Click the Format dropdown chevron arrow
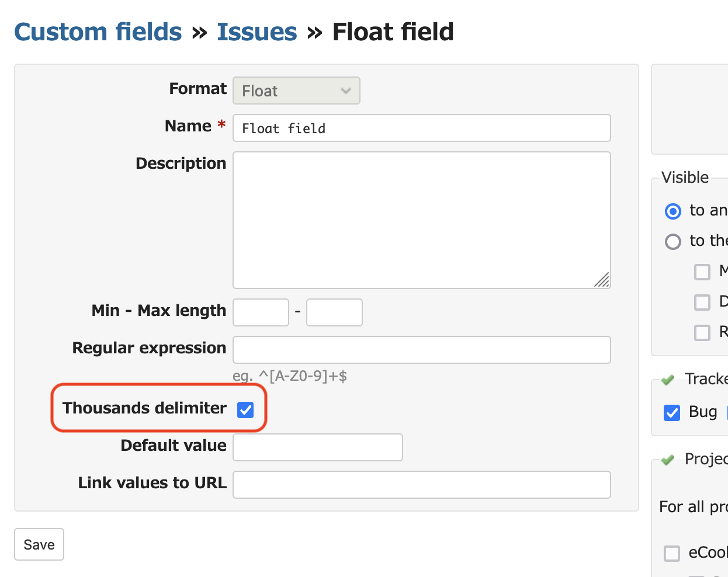 click(346, 91)
